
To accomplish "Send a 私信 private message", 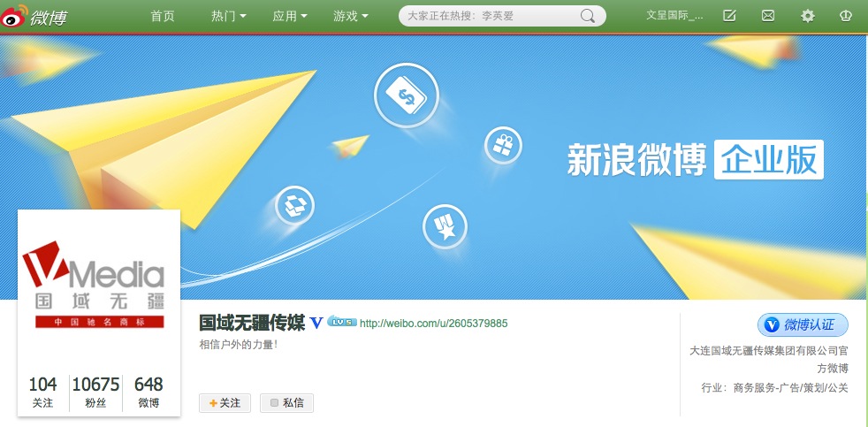I will 286,403.
